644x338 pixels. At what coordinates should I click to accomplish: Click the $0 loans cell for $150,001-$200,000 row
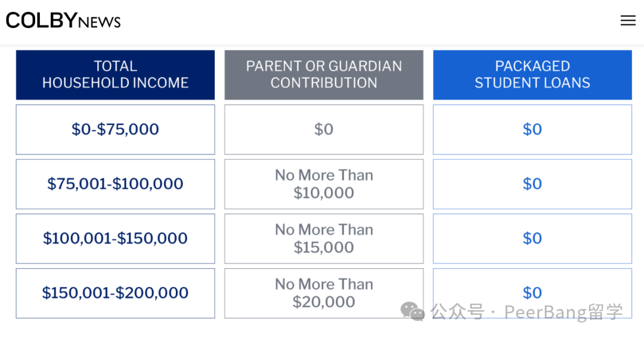[532, 293]
